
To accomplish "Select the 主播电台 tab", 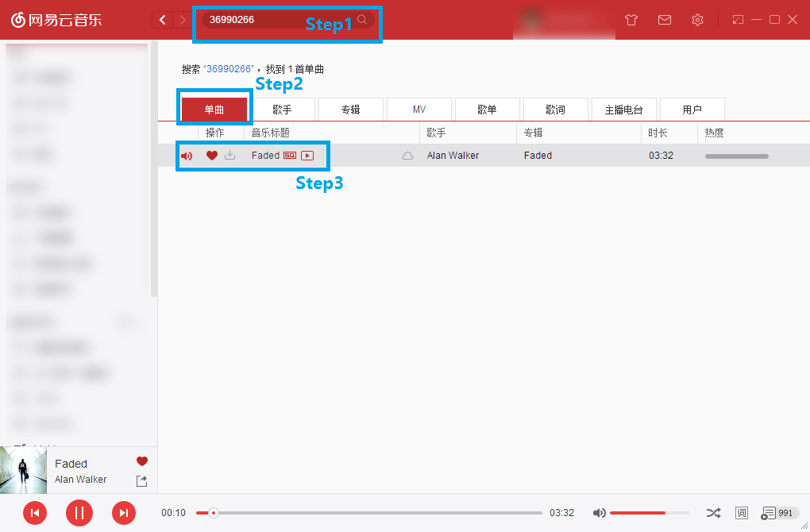I will 623,110.
